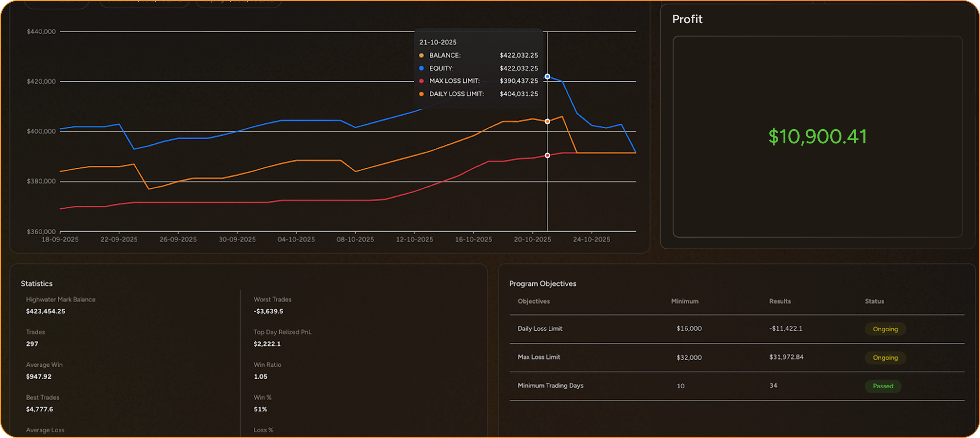980x438 pixels.
Task: Click the Max Loss Limit objective row label
Action: [x=539, y=357]
